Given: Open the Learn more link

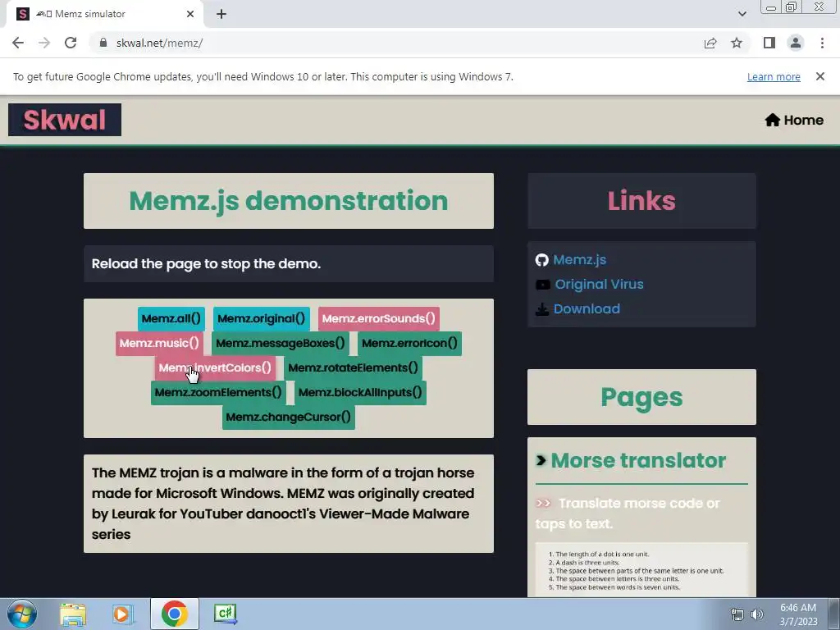Looking at the screenshot, I should (x=774, y=76).
